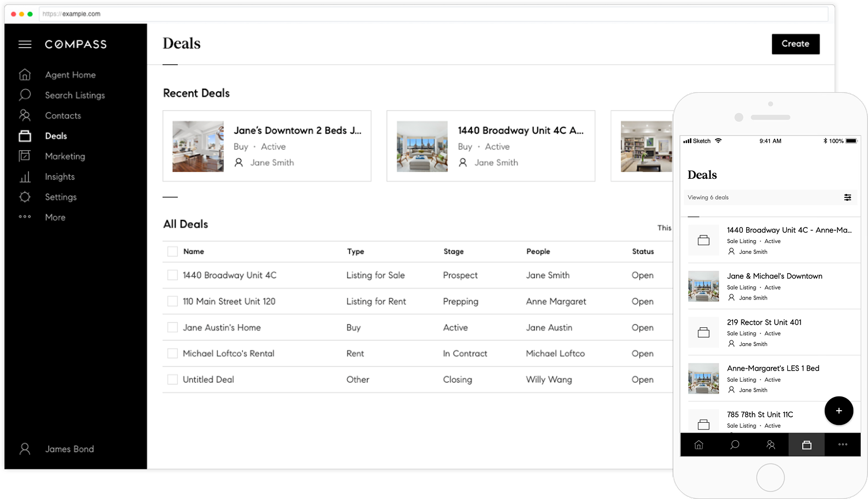Tap the briefcase placeholder for 219 Rector St on phone
Screen dimensions: 868x499
pos(703,332)
